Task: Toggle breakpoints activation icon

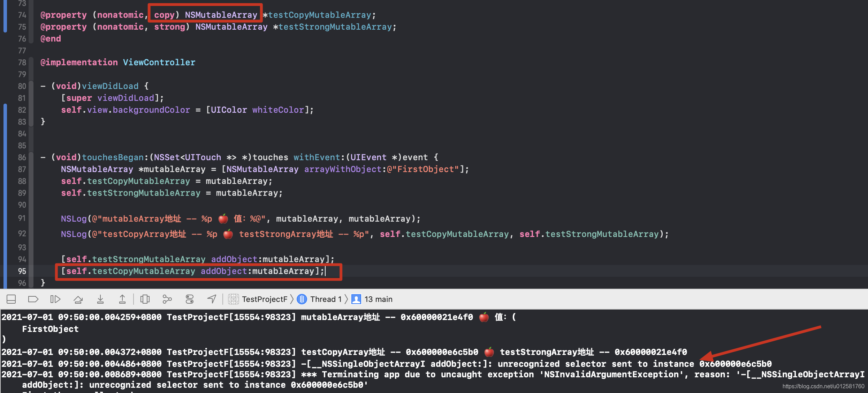Action: [33, 299]
